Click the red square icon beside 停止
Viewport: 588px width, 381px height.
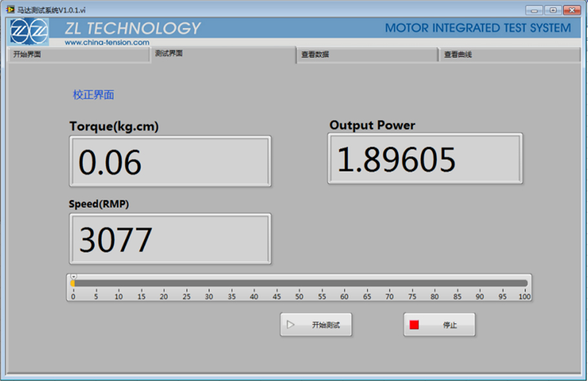(x=414, y=325)
